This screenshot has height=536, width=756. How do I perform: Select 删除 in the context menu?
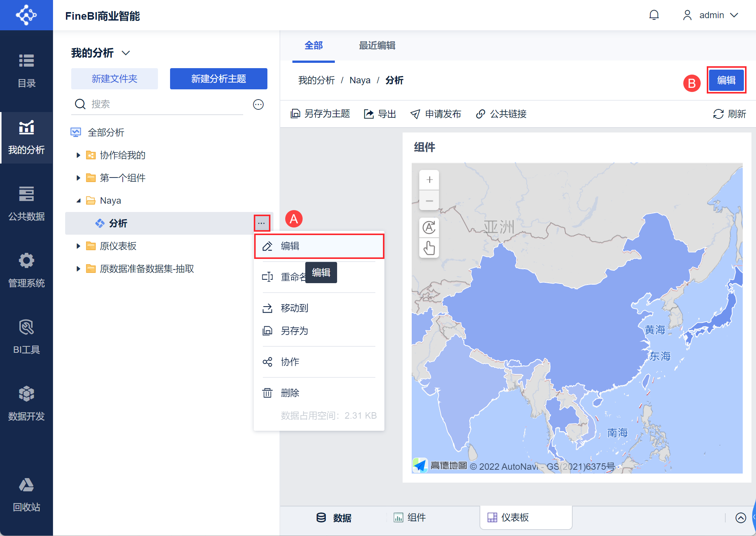tap(290, 393)
